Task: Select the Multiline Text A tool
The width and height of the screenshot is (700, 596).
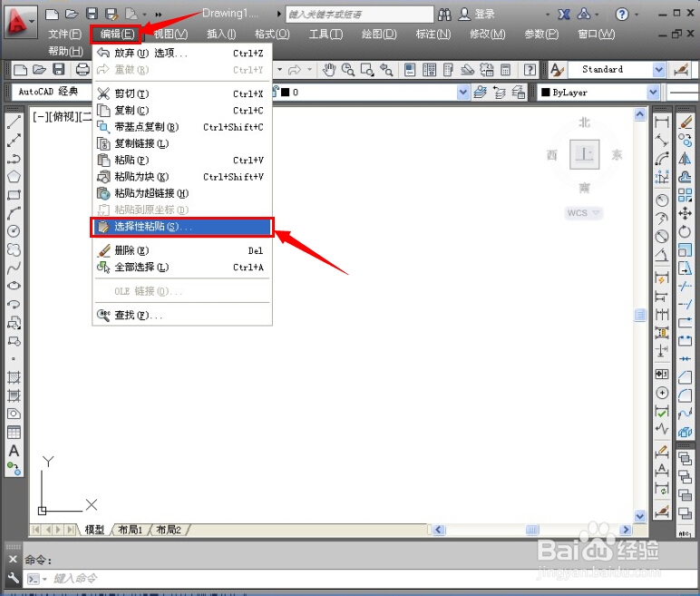Action: coord(14,451)
